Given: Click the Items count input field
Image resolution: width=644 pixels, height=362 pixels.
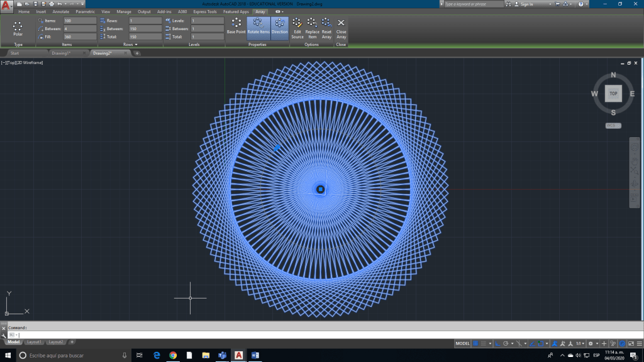Looking at the screenshot, I should (80, 21).
